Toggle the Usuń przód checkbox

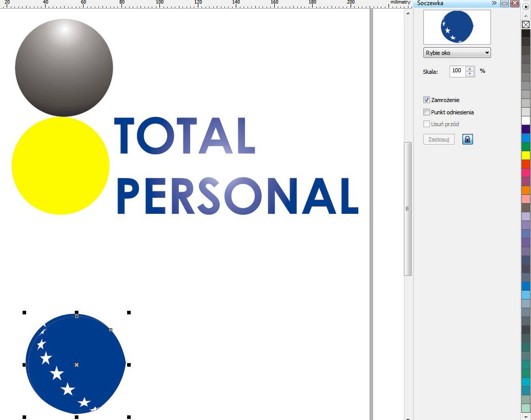[x=426, y=124]
